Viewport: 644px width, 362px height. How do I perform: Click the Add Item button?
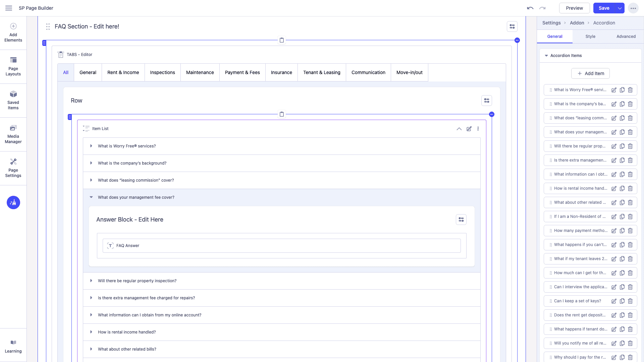590,73
